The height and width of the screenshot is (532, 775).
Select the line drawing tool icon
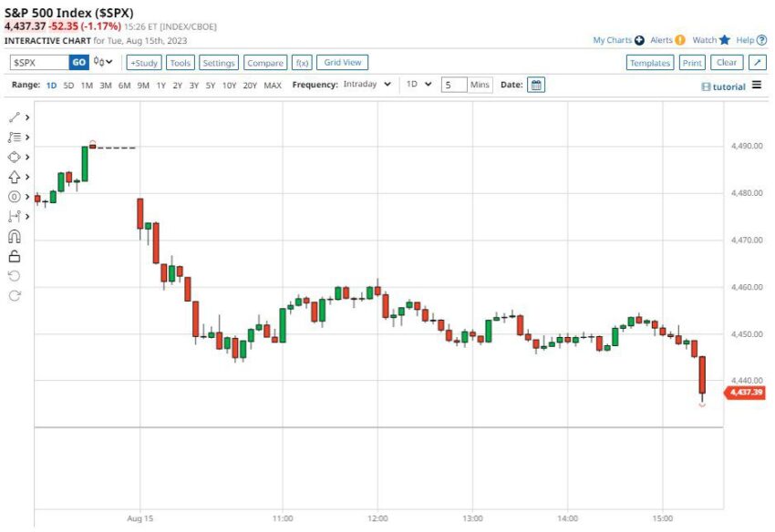[15, 118]
